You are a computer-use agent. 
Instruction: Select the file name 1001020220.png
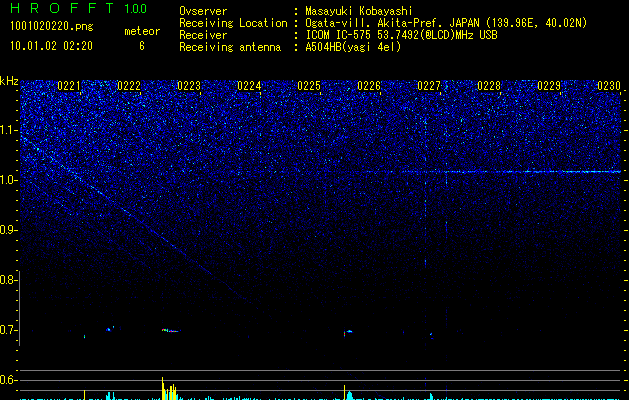point(51,26)
